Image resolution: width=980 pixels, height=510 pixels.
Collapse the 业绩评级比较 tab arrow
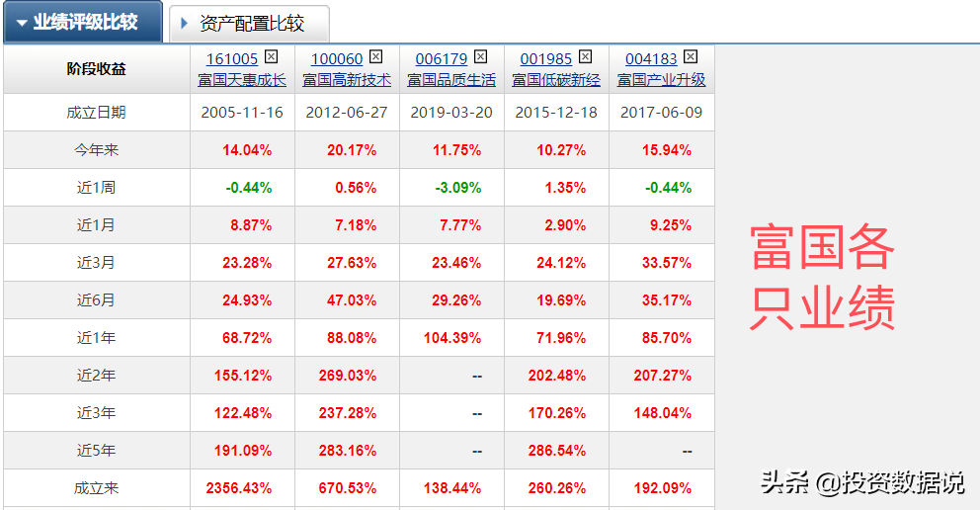point(22,24)
